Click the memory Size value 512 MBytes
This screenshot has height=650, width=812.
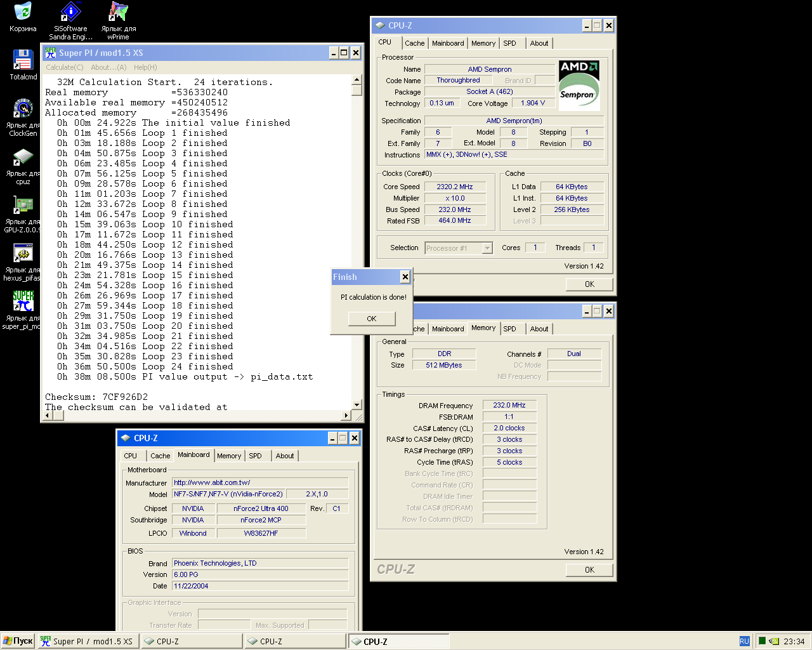click(444, 365)
